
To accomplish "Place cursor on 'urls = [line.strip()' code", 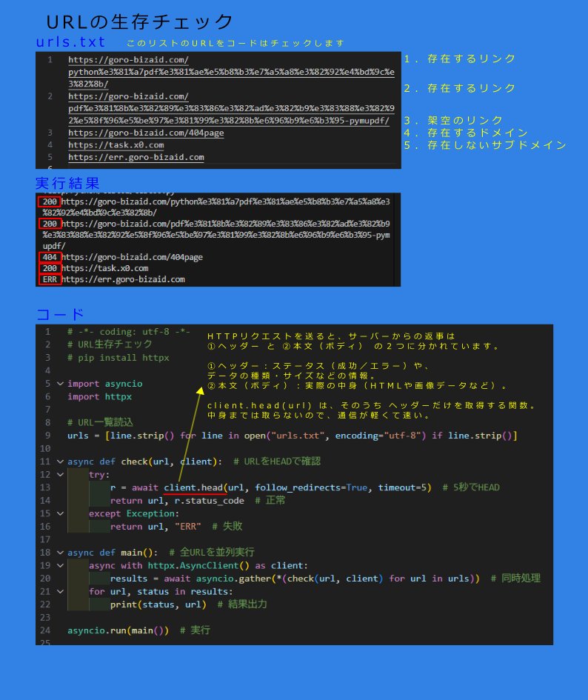I will pyautogui.click(x=121, y=436).
